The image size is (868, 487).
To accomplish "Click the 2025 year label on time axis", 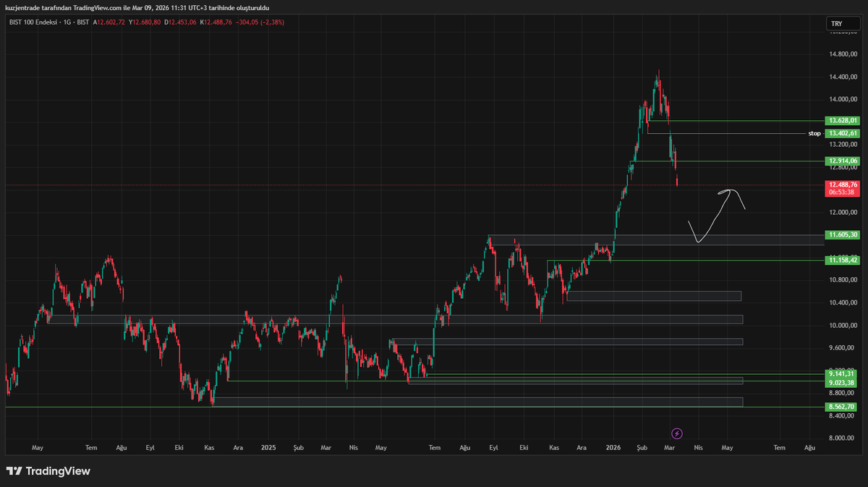I will [x=268, y=448].
